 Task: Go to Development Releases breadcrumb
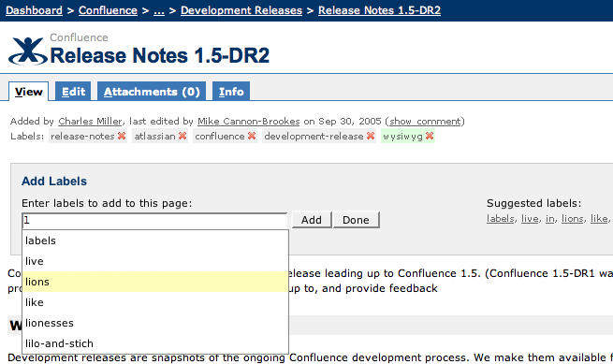(241, 10)
